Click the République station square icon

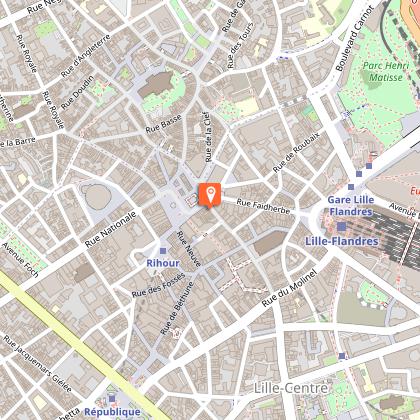coord(112,398)
